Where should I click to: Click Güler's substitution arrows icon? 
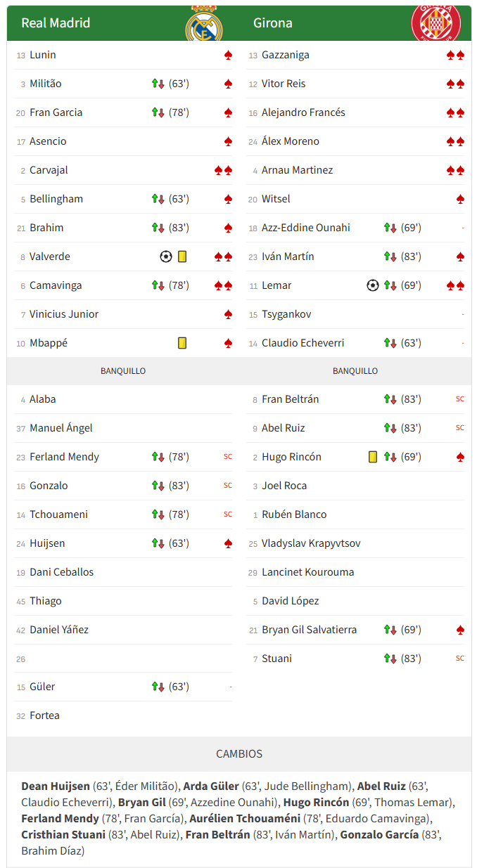pyautogui.click(x=158, y=687)
